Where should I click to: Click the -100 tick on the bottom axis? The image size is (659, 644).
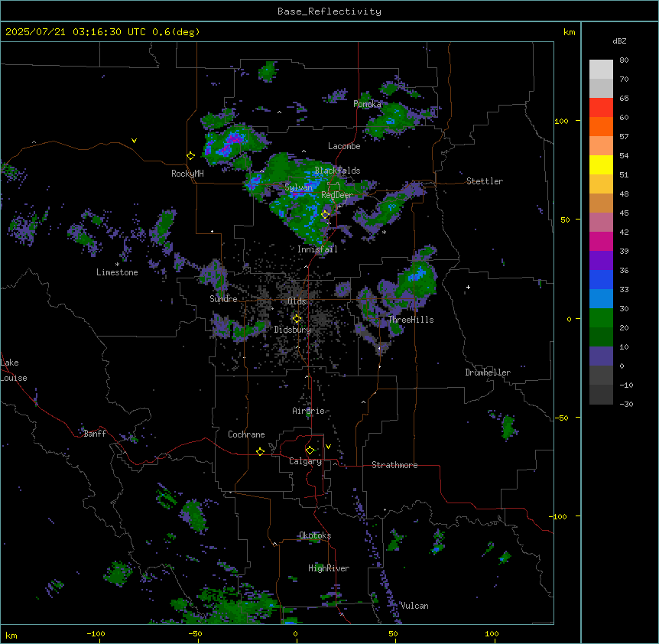tap(96, 634)
